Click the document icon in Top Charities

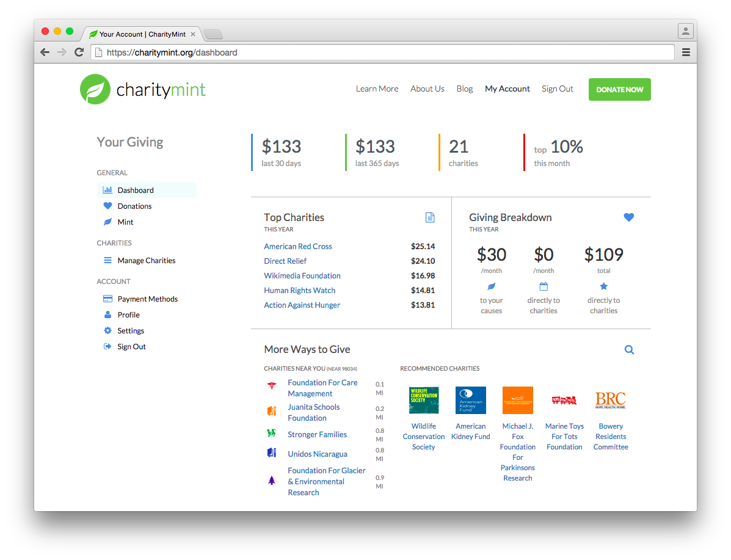pos(430,217)
